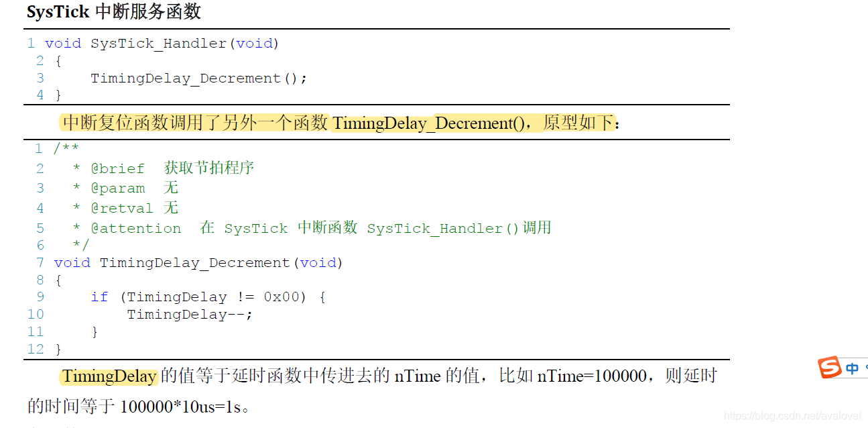Click the condition "if (TimingDelay != 0x00) {"
The image size is (868, 428).
pos(208,297)
